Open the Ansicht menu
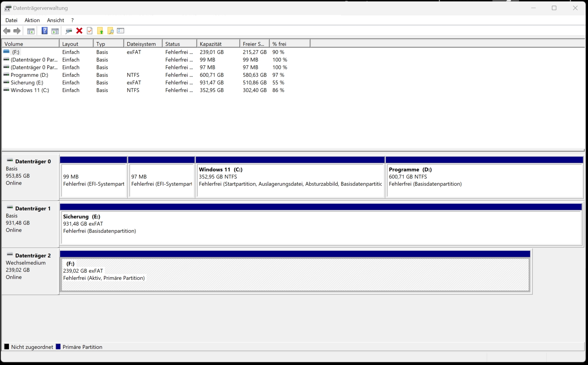The height and width of the screenshot is (365, 588). coord(56,20)
